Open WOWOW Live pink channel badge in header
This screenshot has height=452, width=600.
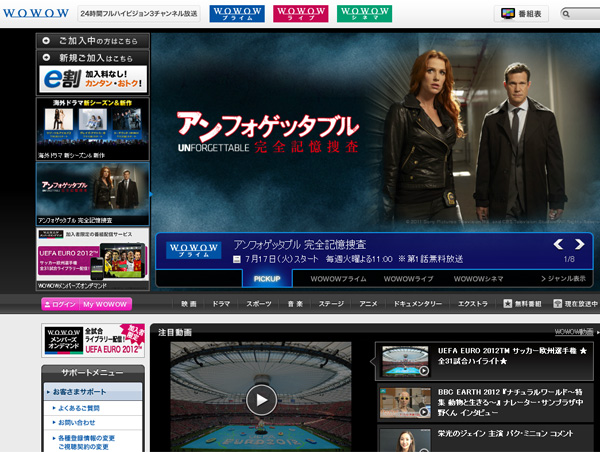pyautogui.click(x=301, y=14)
